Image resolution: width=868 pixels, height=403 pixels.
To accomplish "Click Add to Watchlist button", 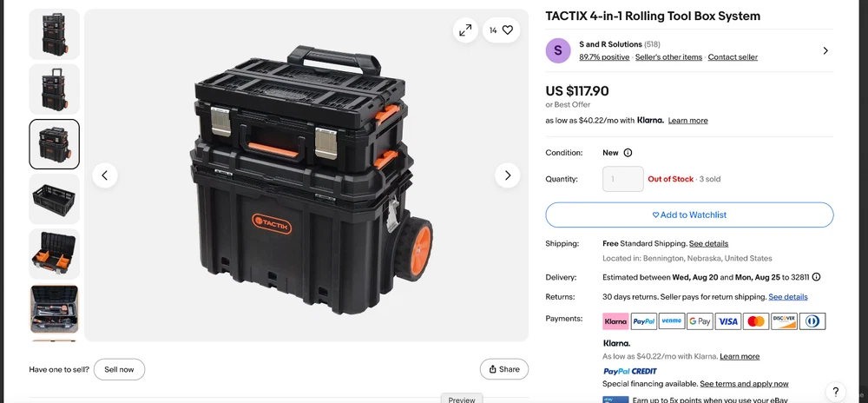I will 689,215.
